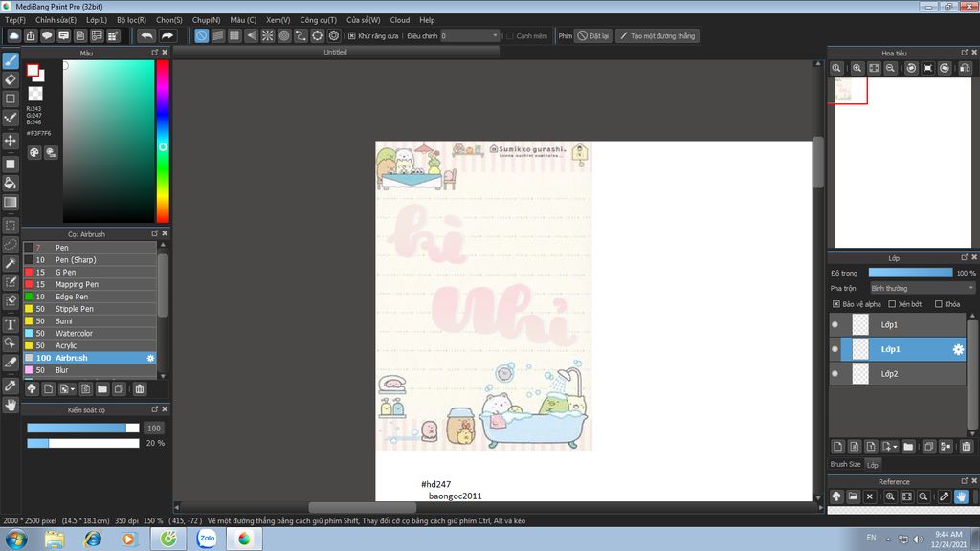Undock the Cọ brush panel
Viewport: 980px width, 551px height.
click(154, 233)
